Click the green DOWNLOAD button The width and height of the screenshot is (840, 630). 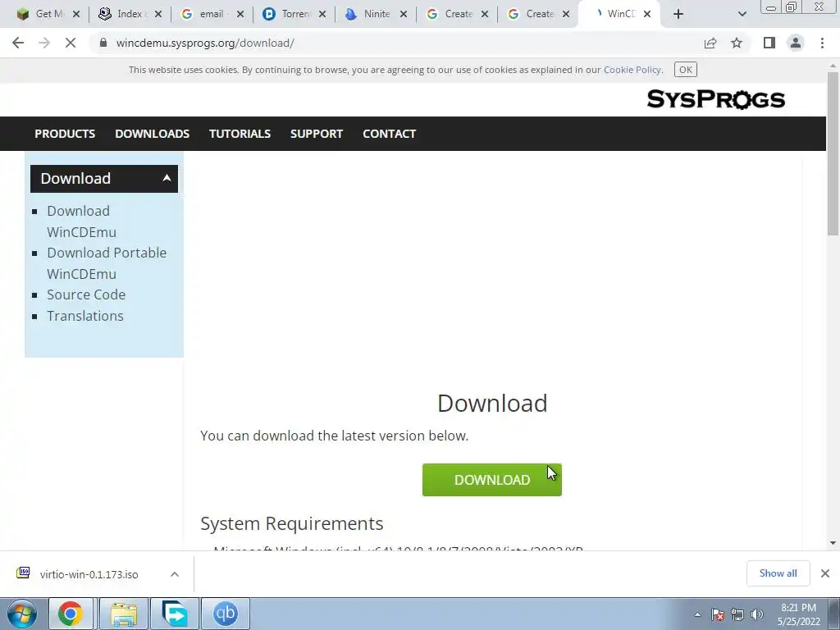point(492,479)
